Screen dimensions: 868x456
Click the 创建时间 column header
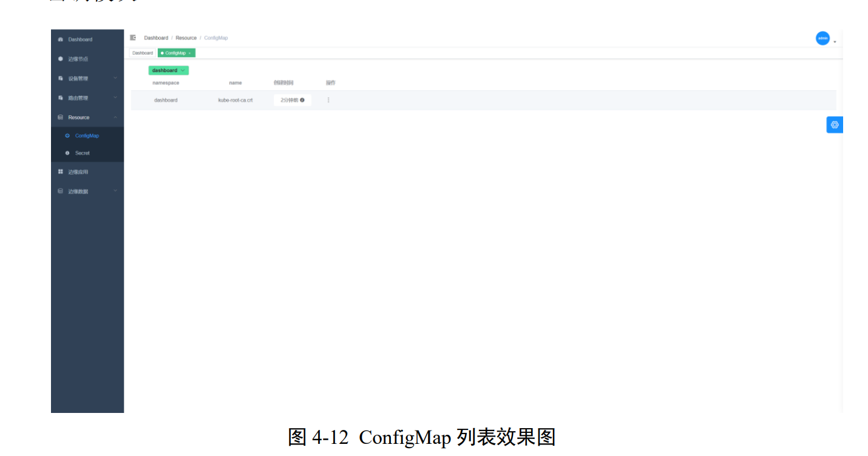283,83
